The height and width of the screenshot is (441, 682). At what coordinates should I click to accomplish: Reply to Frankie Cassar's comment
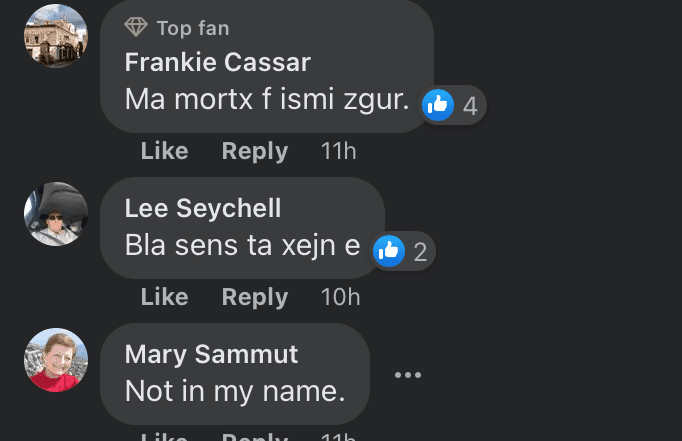pos(254,151)
